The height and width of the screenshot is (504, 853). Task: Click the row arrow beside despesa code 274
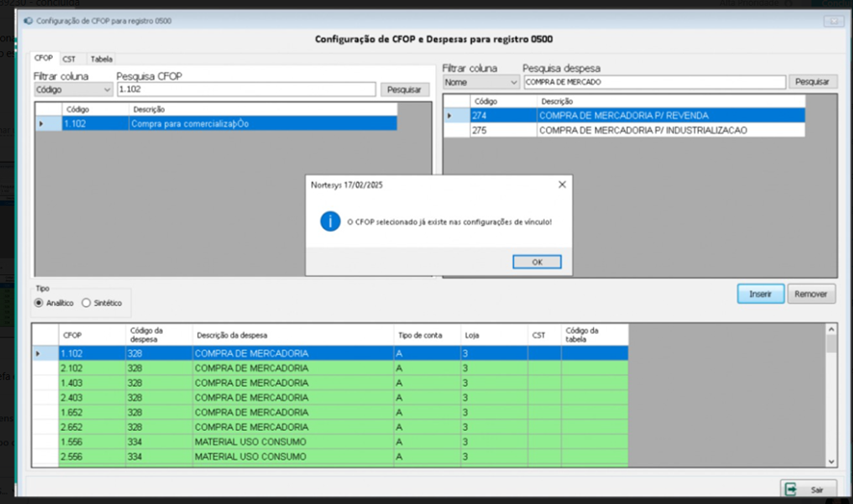pyautogui.click(x=449, y=115)
